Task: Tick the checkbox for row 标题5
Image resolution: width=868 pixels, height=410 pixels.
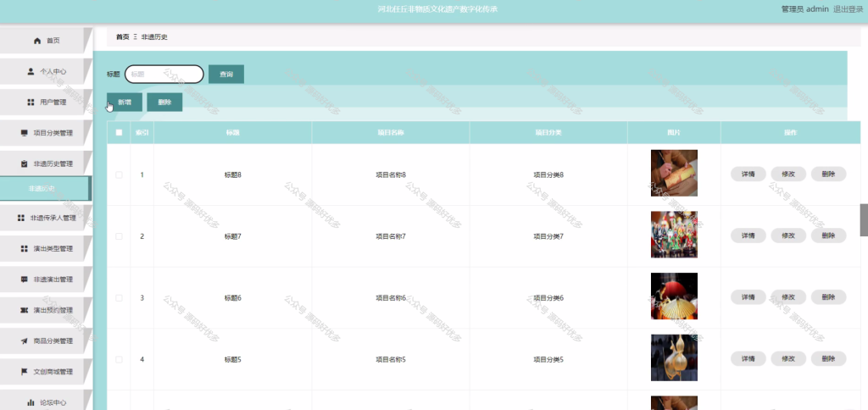Action: click(x=119, y=359)
